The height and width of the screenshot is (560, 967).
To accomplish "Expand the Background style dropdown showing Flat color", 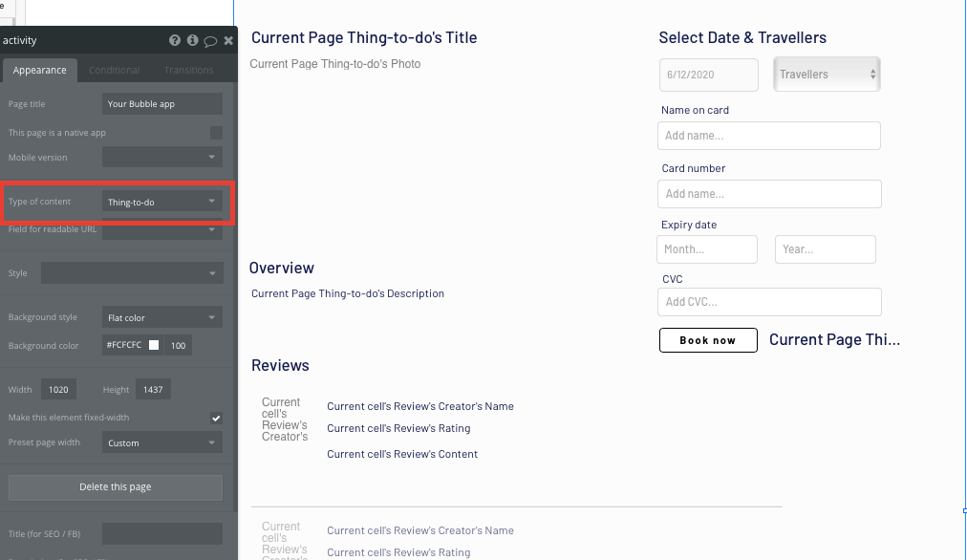I will (x=161, y=316).
